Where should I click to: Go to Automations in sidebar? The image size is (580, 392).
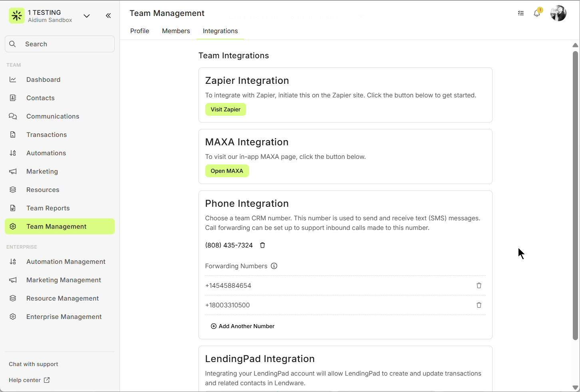(x=46, y=153)
